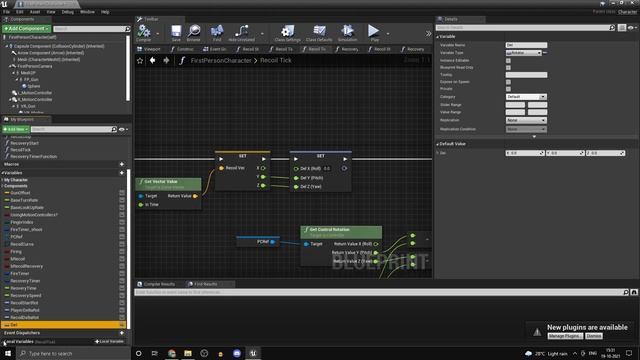Open the Debug menu
640x360 pixels.
[x=67, y=12]
